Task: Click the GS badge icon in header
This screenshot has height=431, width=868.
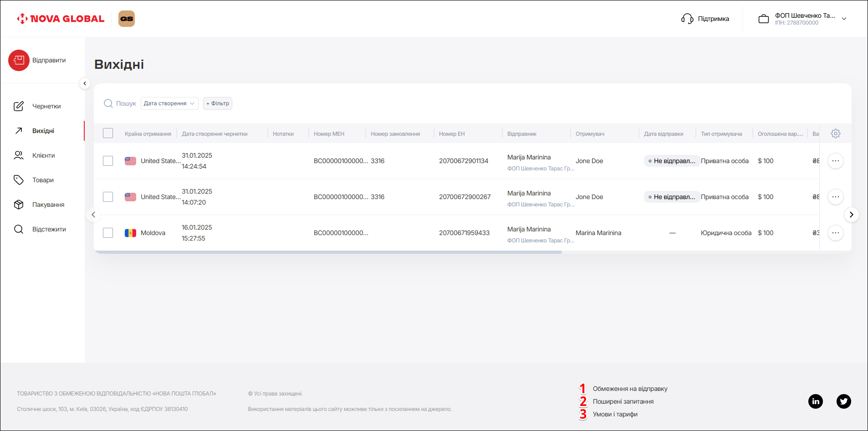Action: pos(127,19)
